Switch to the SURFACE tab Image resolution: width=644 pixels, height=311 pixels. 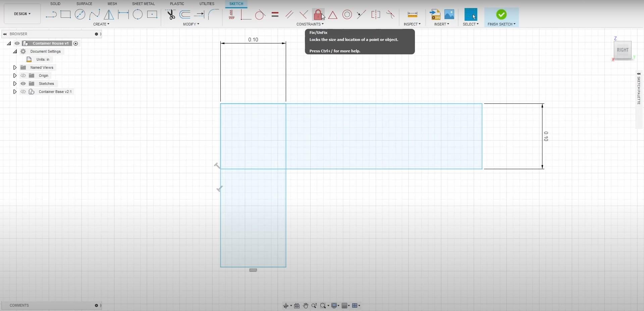[x=84, y=4]
